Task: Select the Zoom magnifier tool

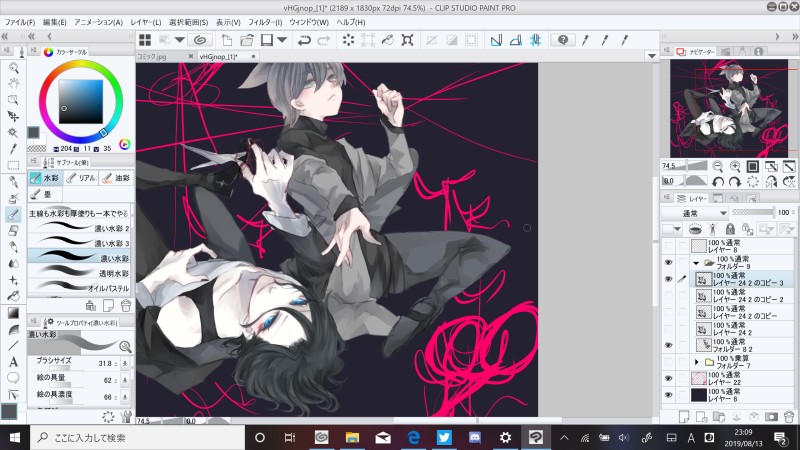Action: 13,68
